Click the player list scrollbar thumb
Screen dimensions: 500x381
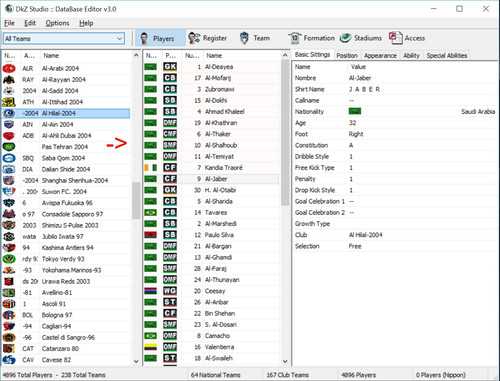click(x=285, y=133)
